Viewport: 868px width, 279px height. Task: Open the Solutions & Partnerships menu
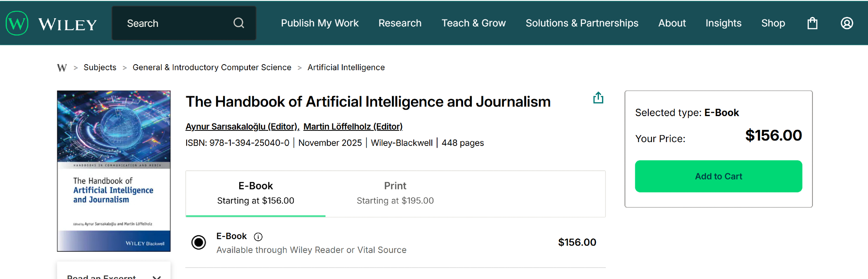point(582,23)
